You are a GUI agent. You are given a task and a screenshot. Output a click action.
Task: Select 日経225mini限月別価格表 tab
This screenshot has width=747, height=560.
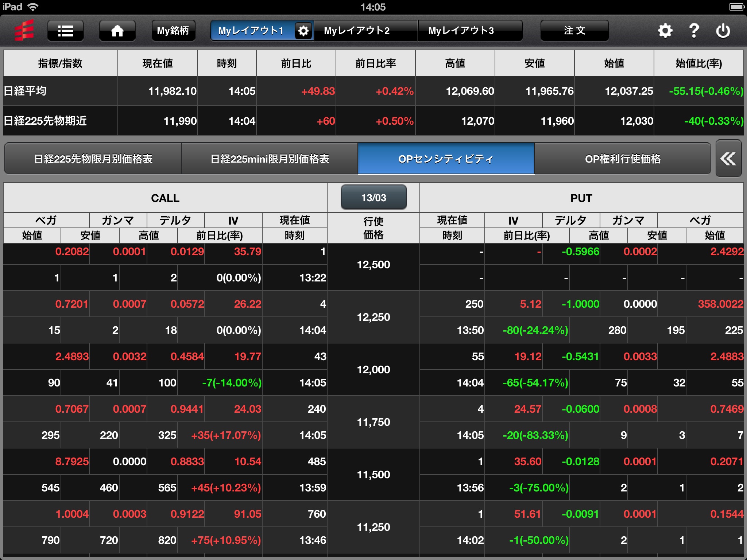[270, 159]
